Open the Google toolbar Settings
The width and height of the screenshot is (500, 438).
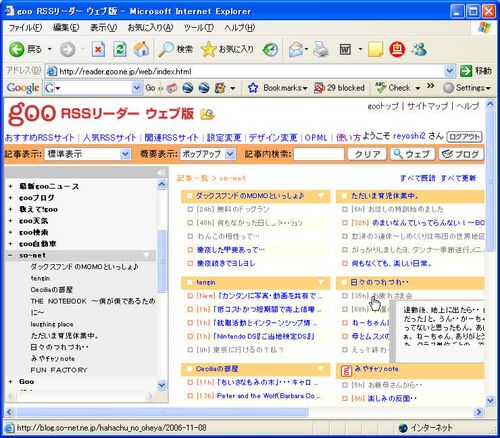[467, 88]
